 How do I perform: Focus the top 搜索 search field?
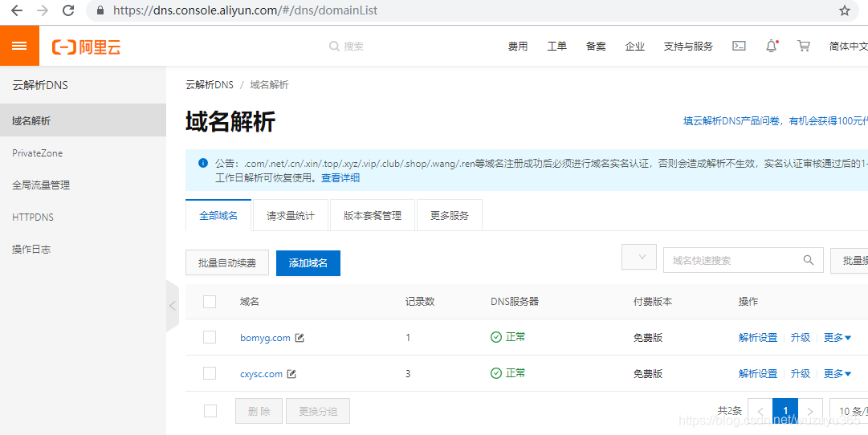point(354,47)
